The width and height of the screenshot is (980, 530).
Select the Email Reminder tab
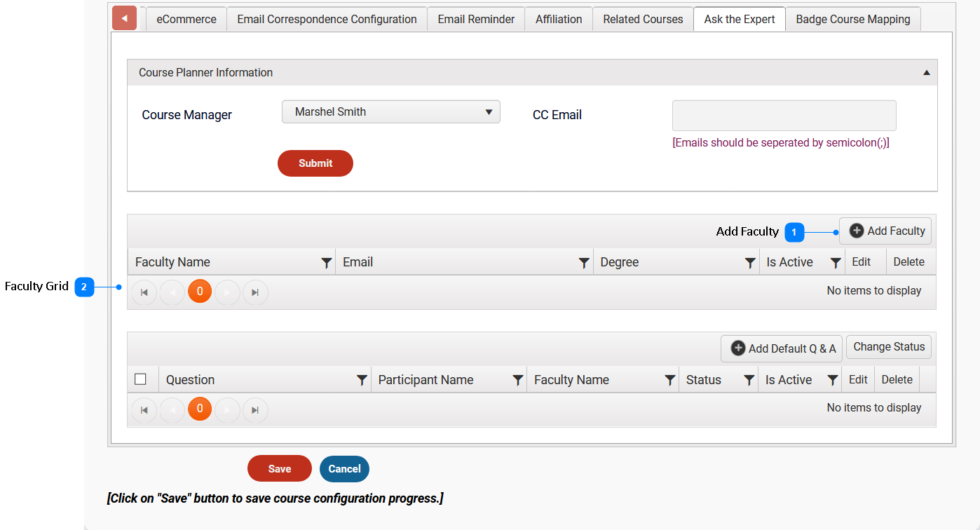tap(476, 19)
